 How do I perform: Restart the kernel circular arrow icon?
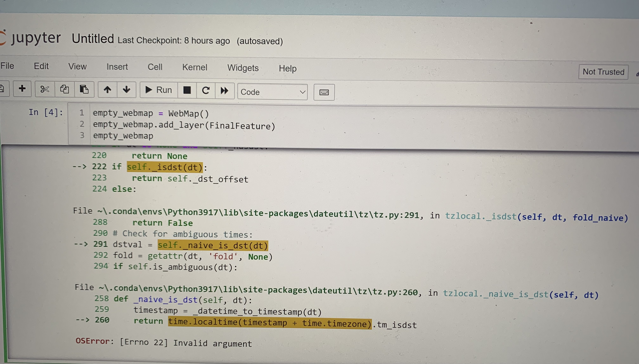pyautogui.click(x=206, y=90)
